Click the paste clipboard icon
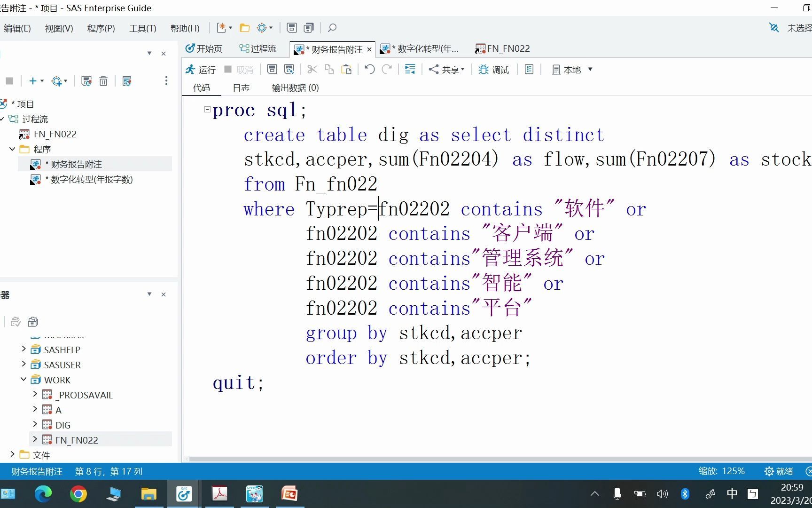This screenshot has width=812, height=508. click(x=347, y=70)
